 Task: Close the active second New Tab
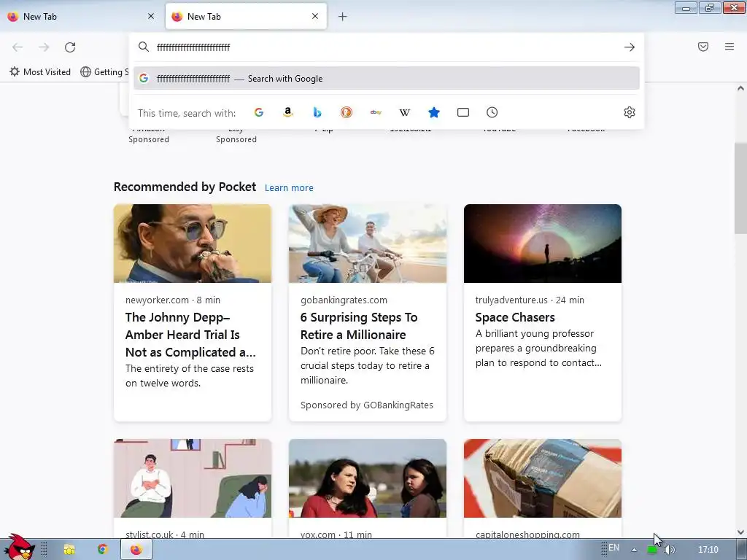315,16
